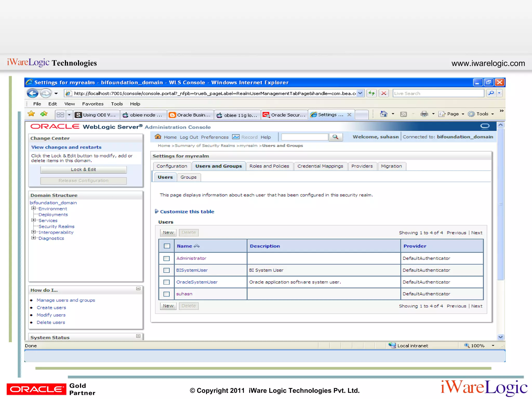Click the console search magnifier button
Screen dimensions: 532x399
(335, 137)
